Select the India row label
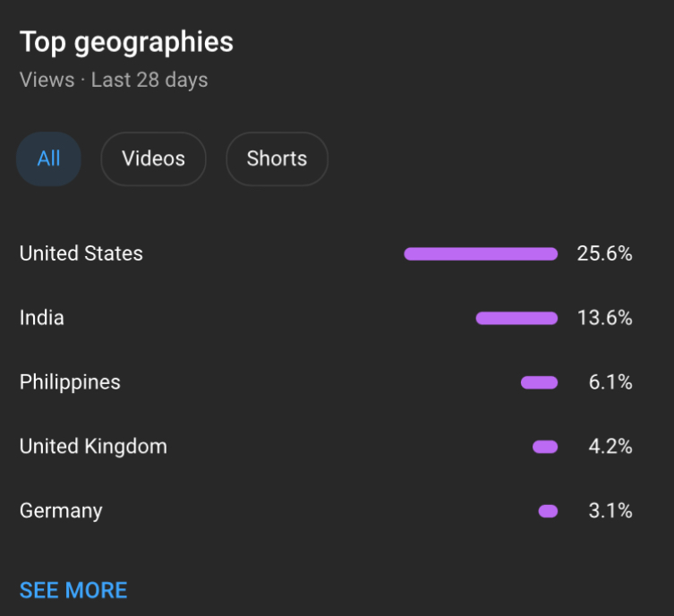The width and height of the screenshot is (674, 616). pyautogui.click(x=42, y=318)
